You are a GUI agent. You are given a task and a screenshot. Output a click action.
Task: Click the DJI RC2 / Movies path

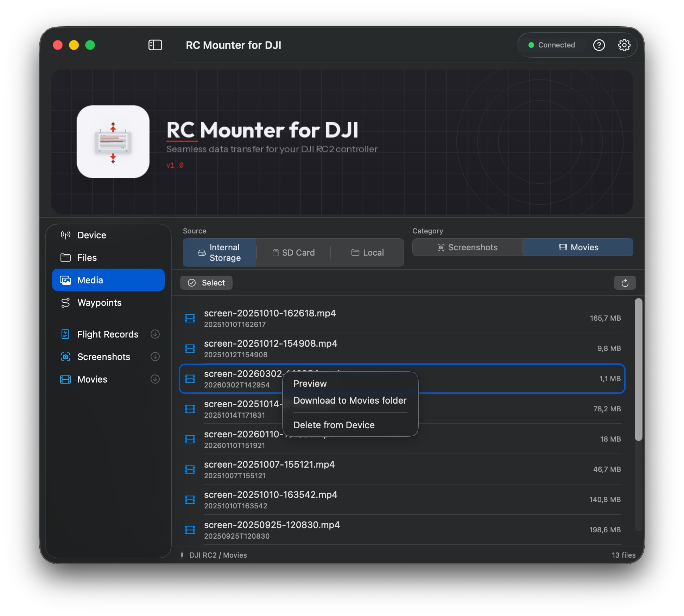218,555
